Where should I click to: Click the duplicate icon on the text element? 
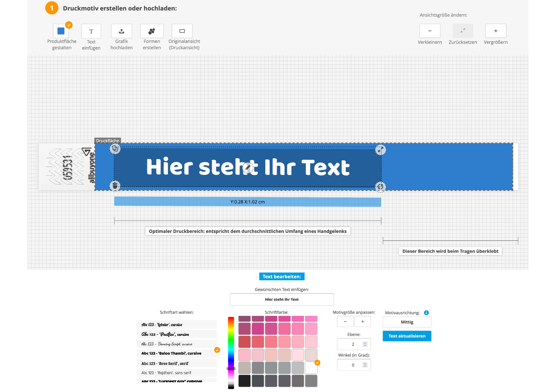114,149
